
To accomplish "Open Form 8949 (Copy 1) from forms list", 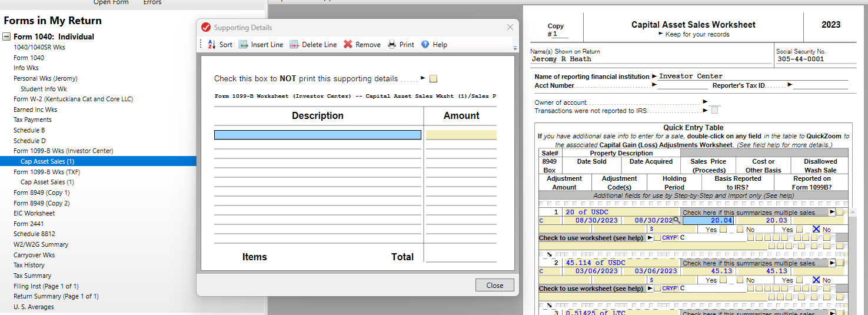I will [41, 193].
